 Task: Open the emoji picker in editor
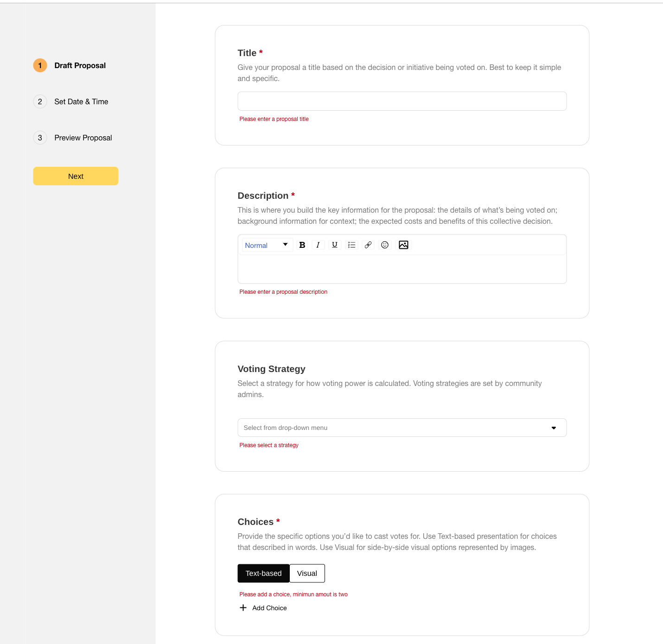(x=385, y=245)
